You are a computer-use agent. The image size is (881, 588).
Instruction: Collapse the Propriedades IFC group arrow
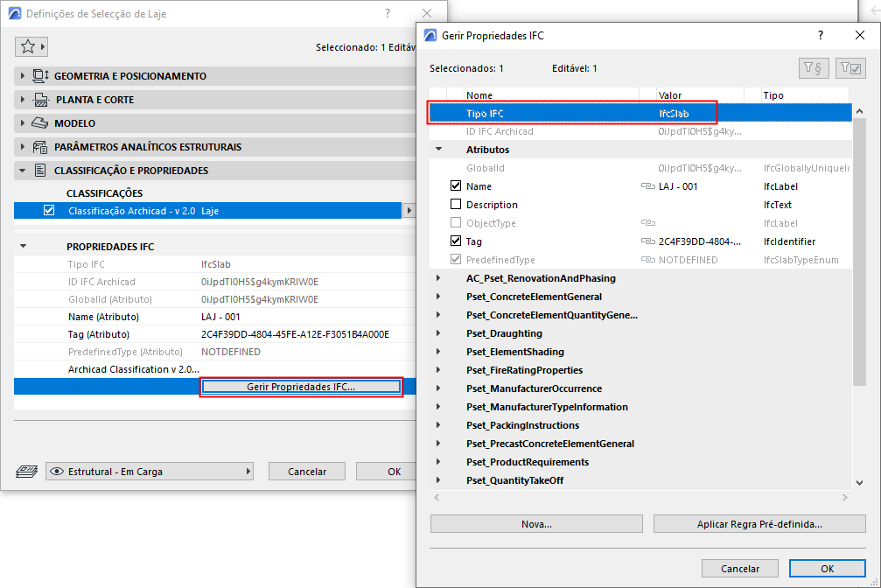click(23, 246)
